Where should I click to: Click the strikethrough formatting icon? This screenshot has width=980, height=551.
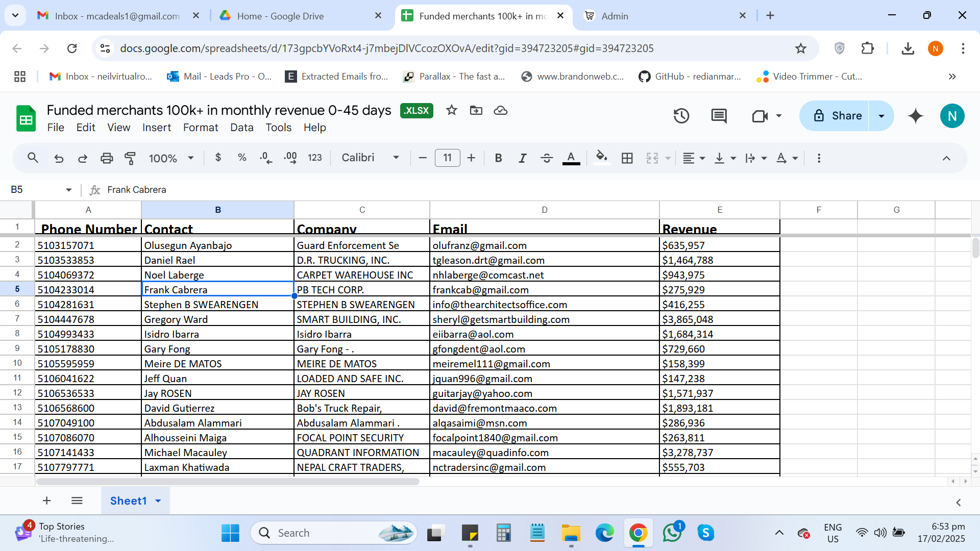point(546,158)
